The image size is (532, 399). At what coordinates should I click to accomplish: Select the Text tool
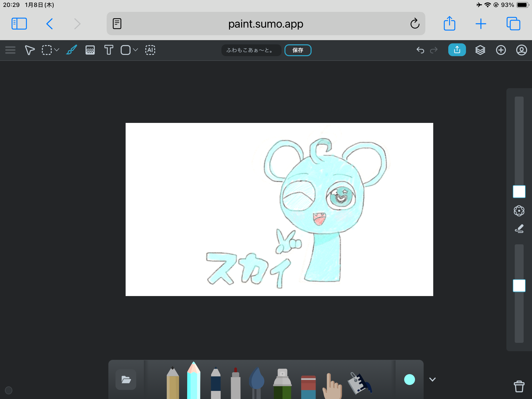pyautogui.click(x=109, y=50)
